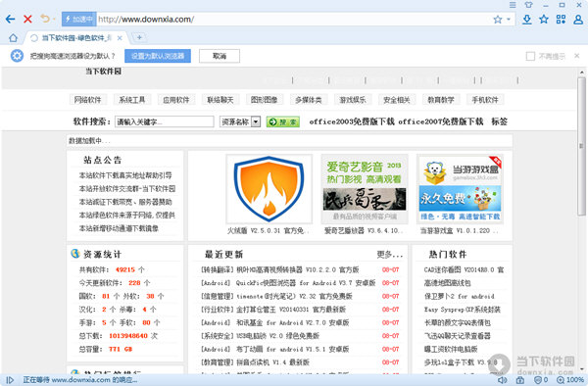Image resolution: width=588 pixels, height=386 pixels.
Task: Bookmark page with address bar star
Action: (x=498, y=20)
